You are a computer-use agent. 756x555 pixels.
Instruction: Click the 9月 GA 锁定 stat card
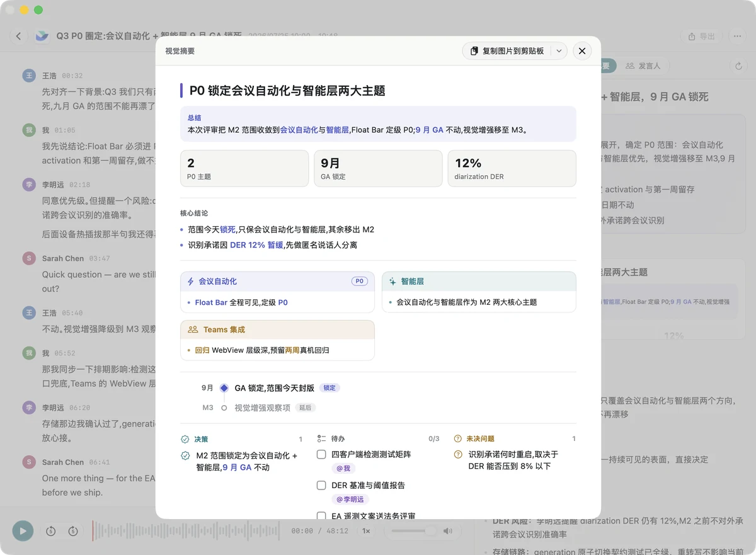tap(378, 168)
